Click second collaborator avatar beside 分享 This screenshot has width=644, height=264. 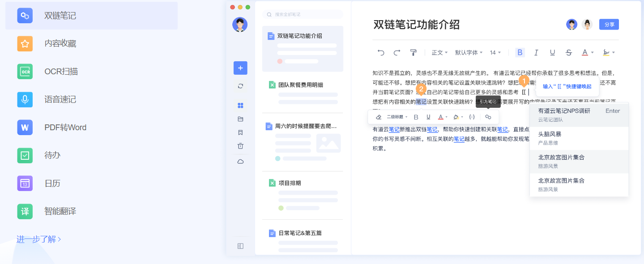pos(587,25)
